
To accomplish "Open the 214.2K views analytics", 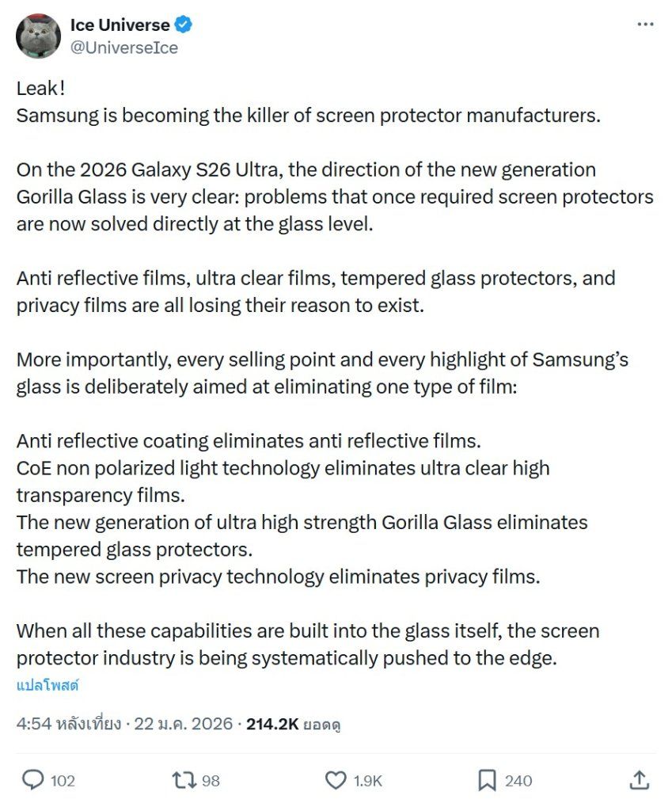I will [293, 724].
